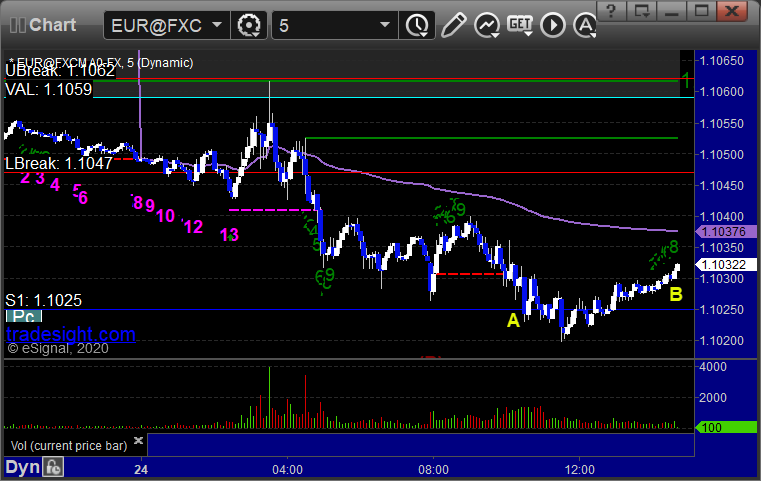The width and height of the screenshot is (761, 481).
Task: Open the Chart window menu label
Action: (52, 25)
